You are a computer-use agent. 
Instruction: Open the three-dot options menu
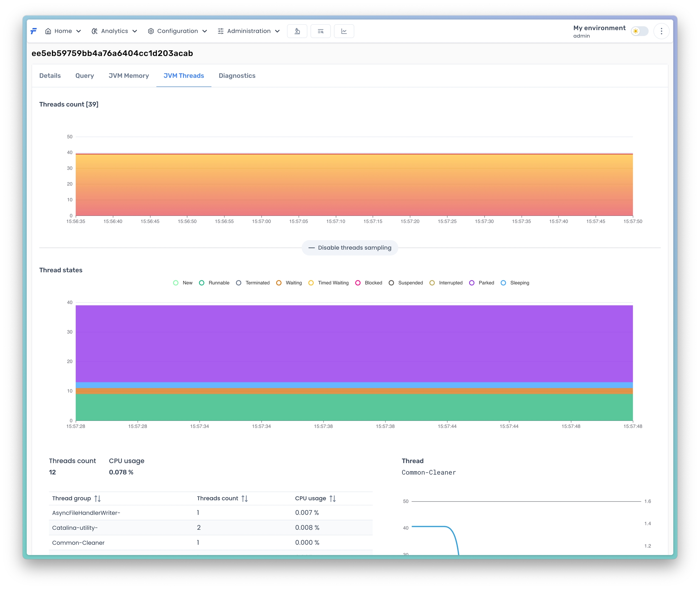tap(661, 31)
